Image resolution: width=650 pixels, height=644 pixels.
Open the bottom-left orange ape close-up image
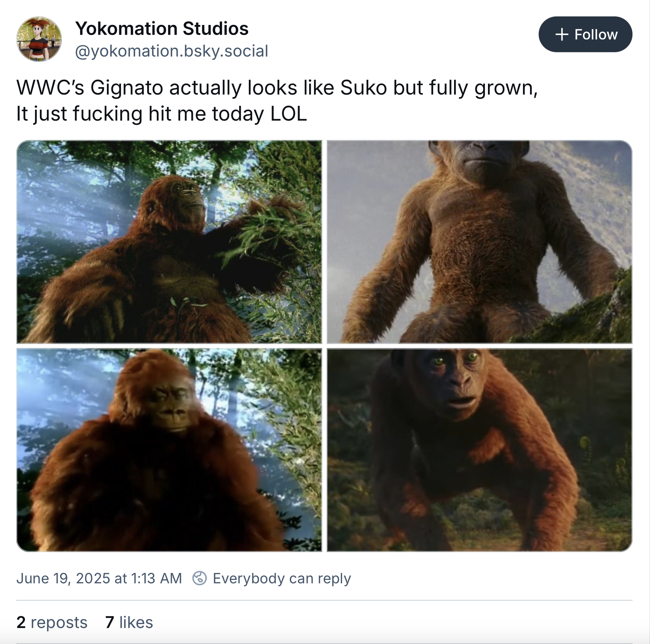click(169, 450)
